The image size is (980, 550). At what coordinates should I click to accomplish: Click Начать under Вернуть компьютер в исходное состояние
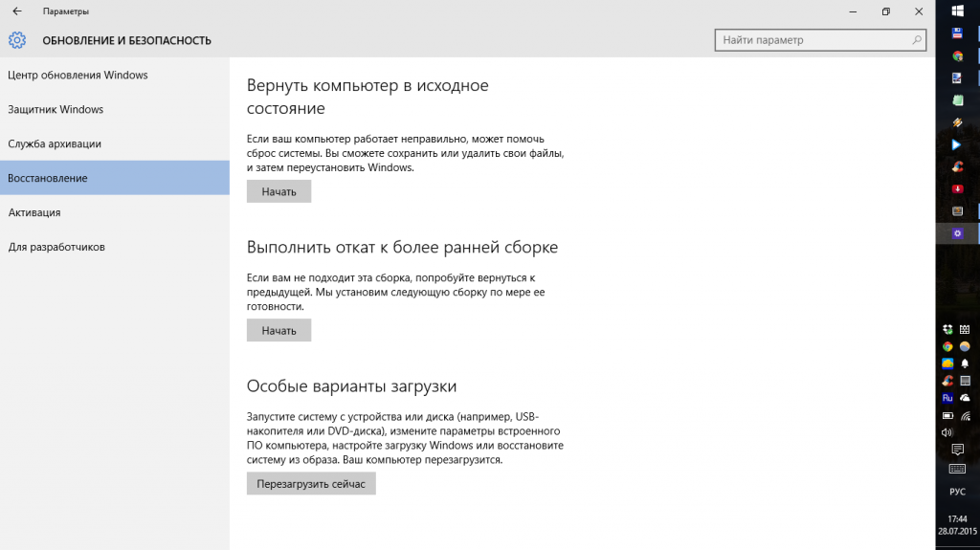click(278, 192)
